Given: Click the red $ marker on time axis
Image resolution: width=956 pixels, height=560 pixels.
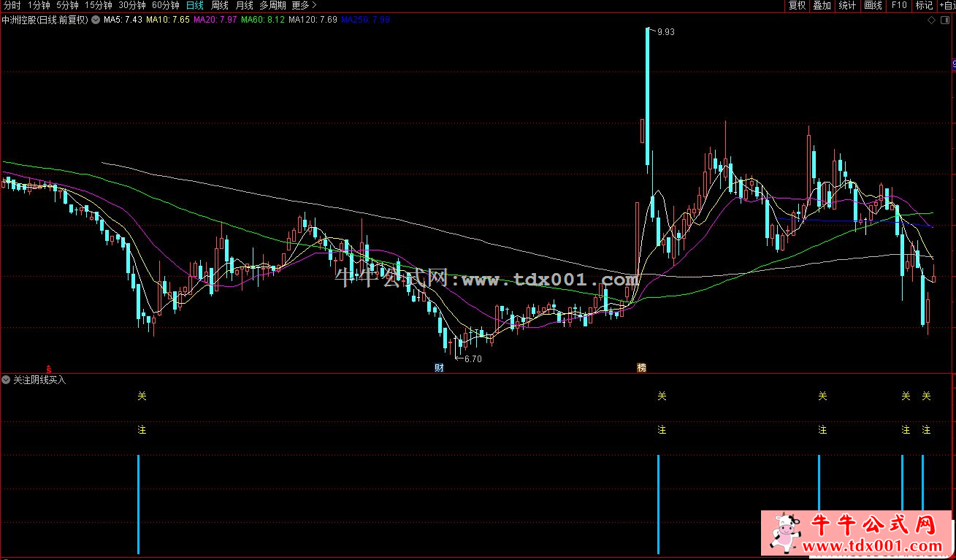Looking at the screenshot, I should tap(49, 369).
